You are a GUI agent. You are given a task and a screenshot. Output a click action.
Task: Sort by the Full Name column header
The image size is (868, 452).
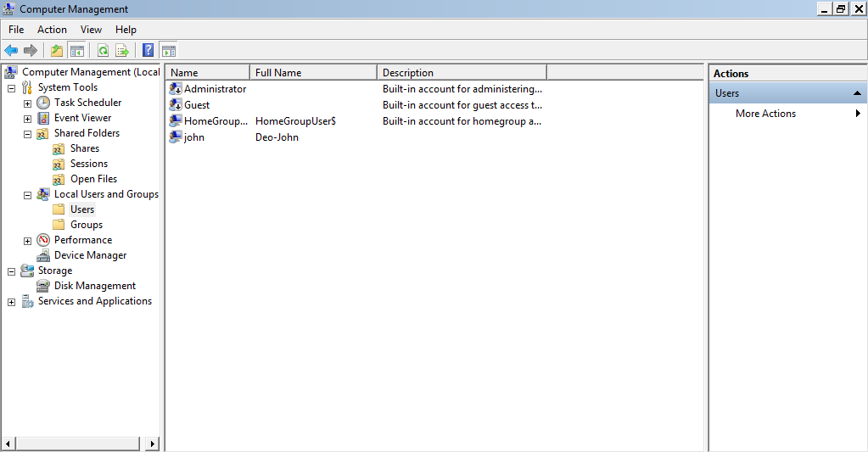coord(313,72)
